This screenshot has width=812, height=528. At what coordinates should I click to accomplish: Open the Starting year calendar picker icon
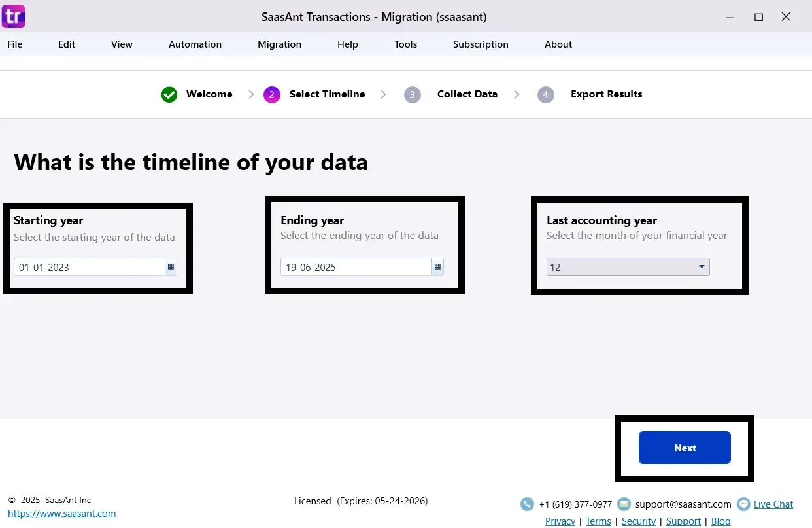click(x=171, y=267)
